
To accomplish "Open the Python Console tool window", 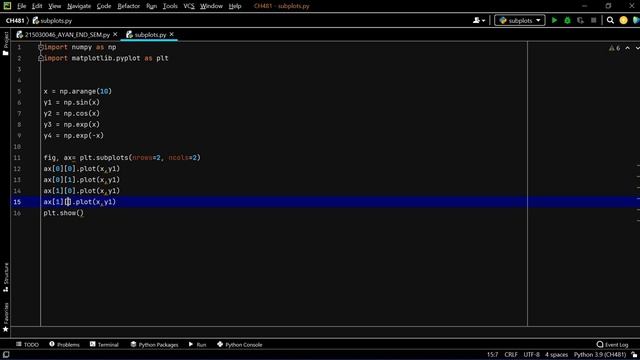I will coord(240,344).
